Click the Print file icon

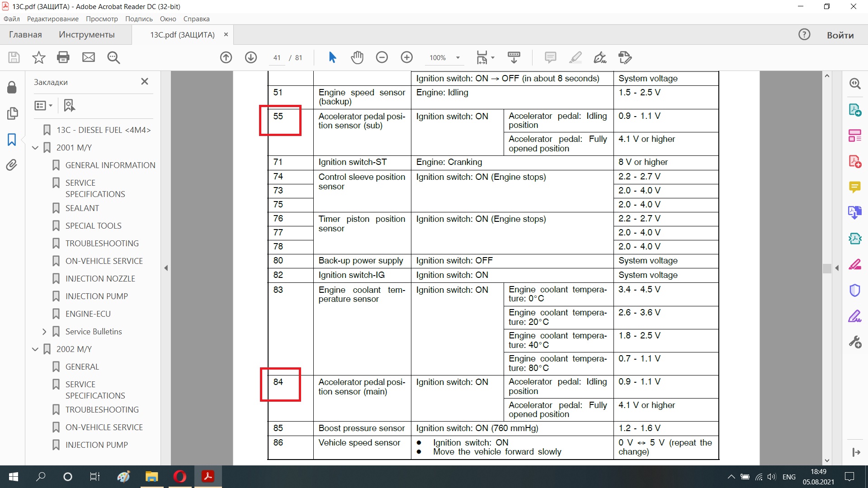tap(63, 57)
